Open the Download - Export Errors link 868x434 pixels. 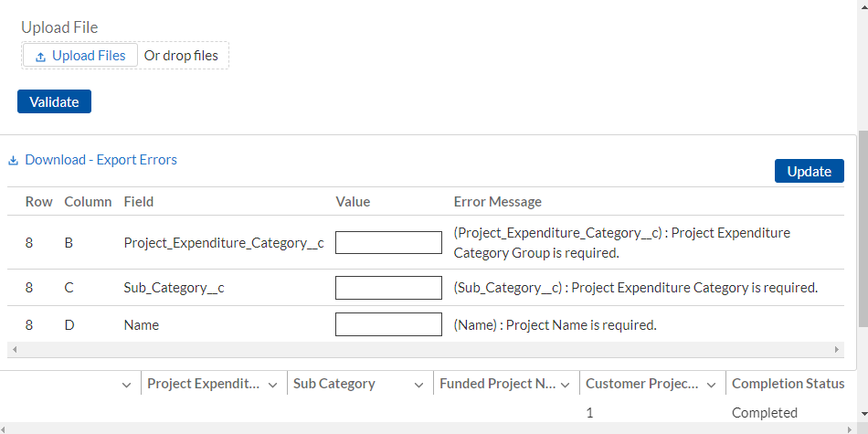pos(101,160)
